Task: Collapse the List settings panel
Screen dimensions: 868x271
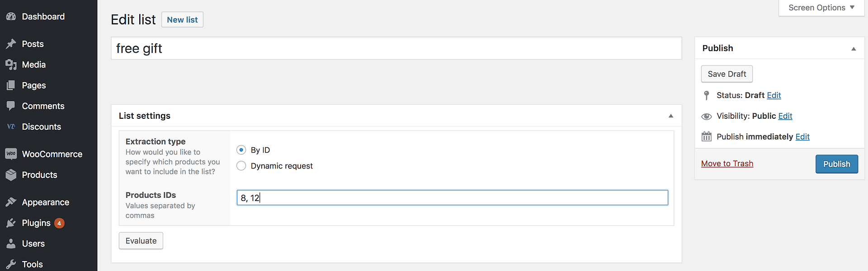Action: (x=671, y=116)
